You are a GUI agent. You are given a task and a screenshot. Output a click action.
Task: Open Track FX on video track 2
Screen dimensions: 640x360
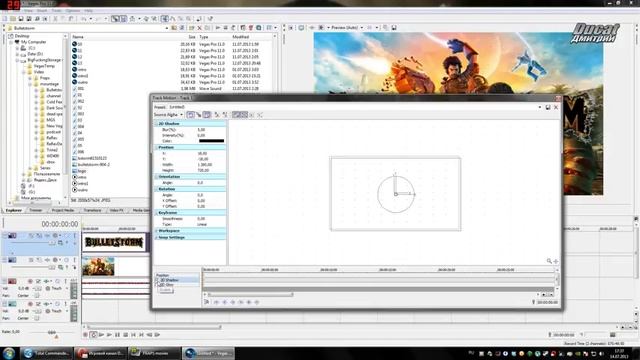point(47,260)
